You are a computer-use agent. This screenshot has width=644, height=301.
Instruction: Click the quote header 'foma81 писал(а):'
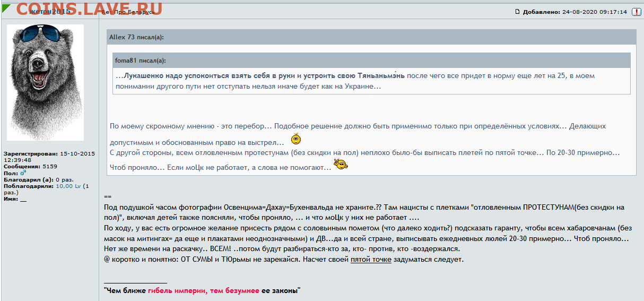tap(140, 61)
